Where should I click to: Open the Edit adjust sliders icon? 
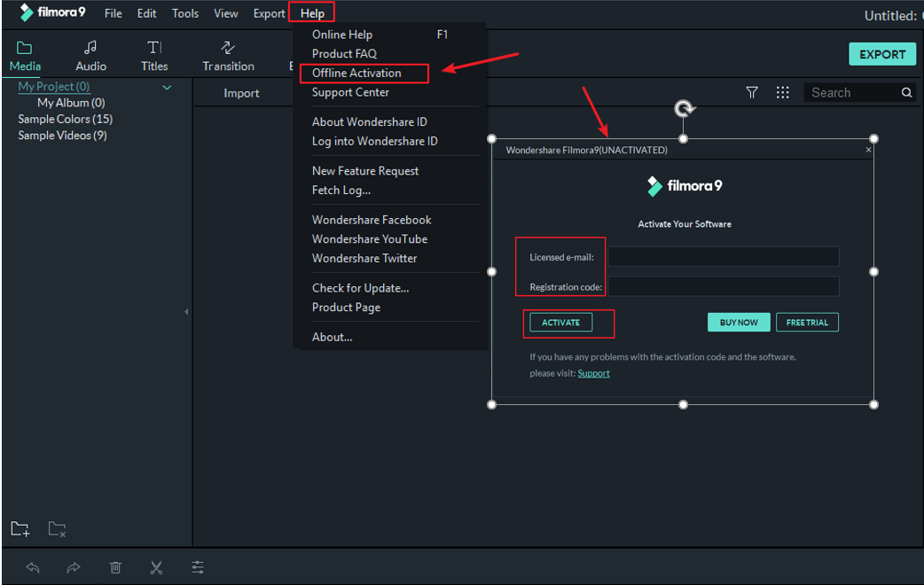click(x=198, y=568)
